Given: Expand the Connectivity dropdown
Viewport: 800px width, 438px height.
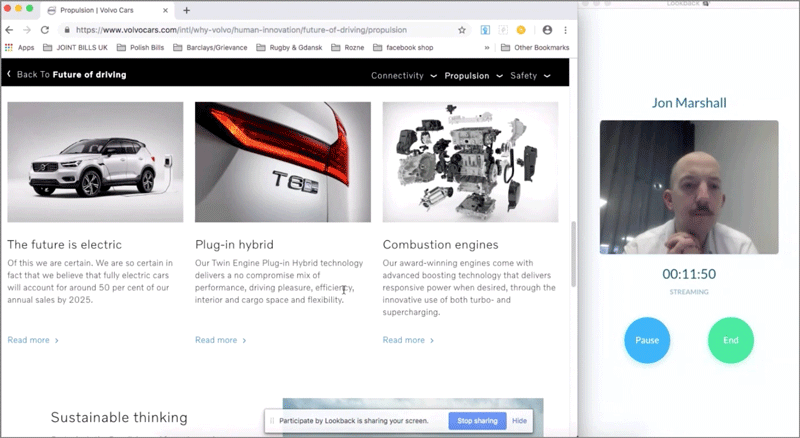Looking at the screenshot, I should pyautogui.click(x=404, y=76).
